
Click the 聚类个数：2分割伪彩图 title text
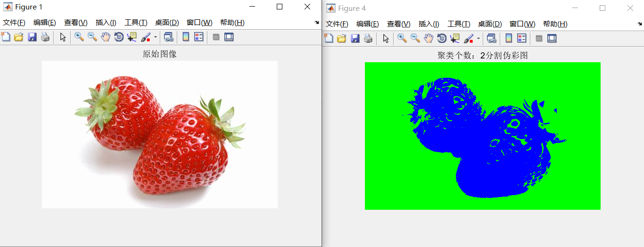[483, 56]
